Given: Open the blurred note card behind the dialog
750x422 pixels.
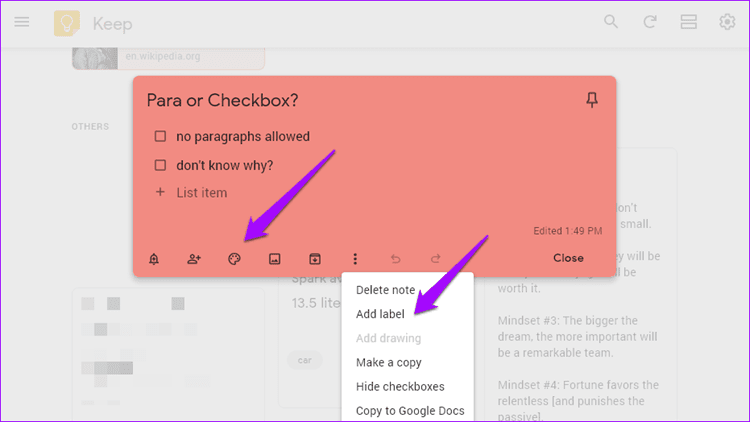Looking at the screenshot, I should coord(168,353).
